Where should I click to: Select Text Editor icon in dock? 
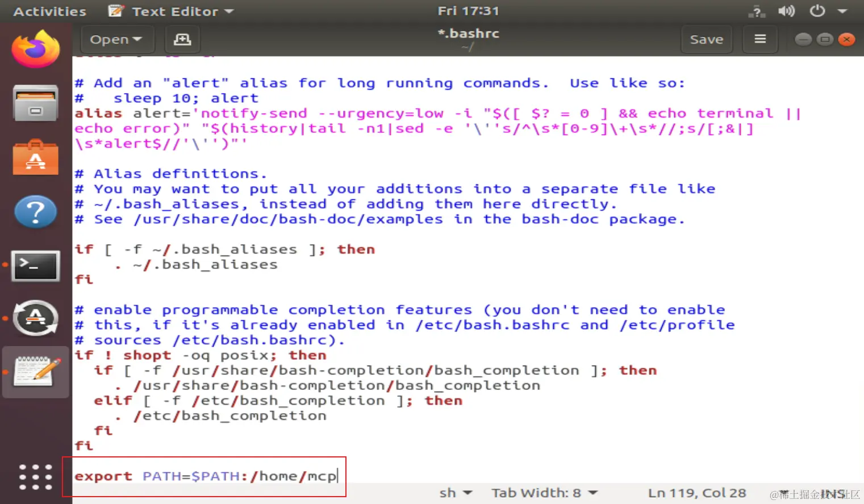pyautogui.click(x=37, y=372)
